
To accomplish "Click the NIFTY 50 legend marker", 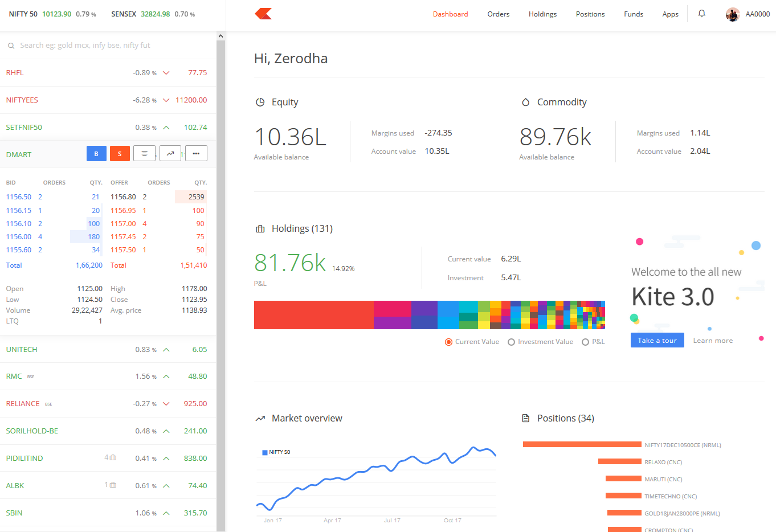I will 265,452.
